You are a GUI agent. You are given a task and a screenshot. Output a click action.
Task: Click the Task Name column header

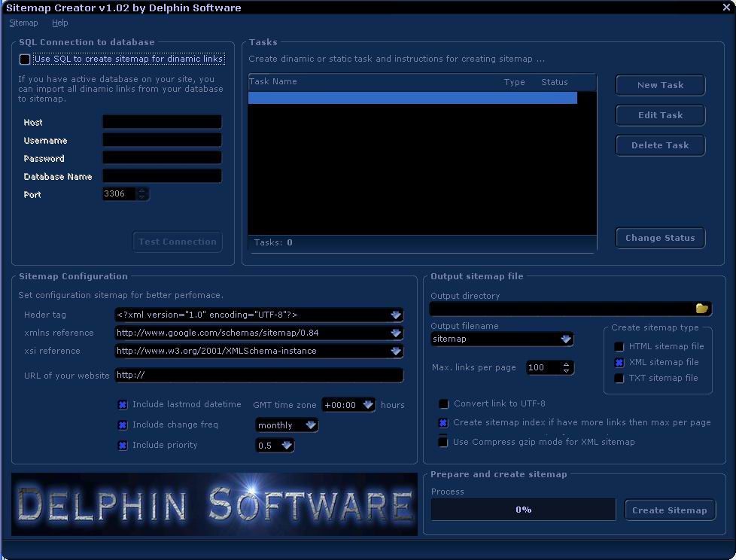(x=272, y=82)
